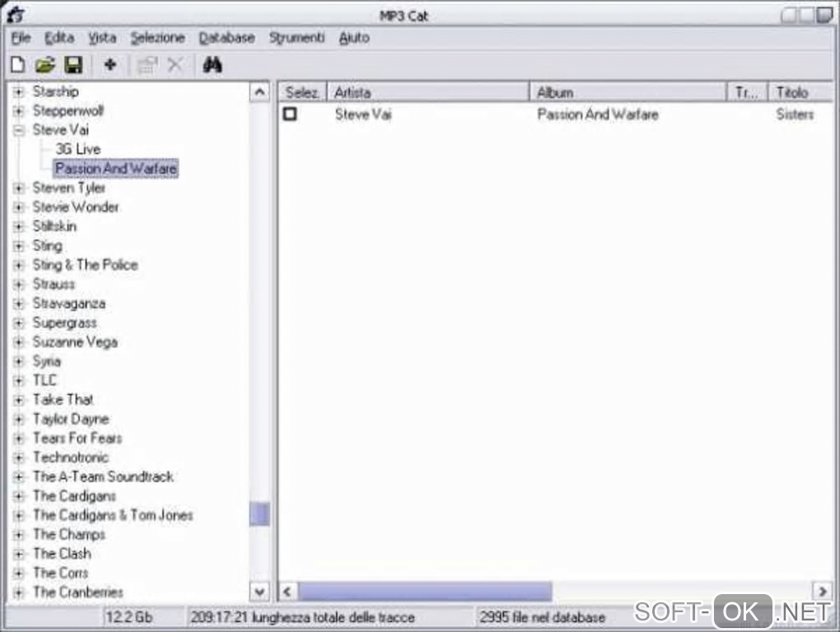Collapse the Steve Vai tree node
This screenshot has height=632, width=840.
[x=19, y=130]
